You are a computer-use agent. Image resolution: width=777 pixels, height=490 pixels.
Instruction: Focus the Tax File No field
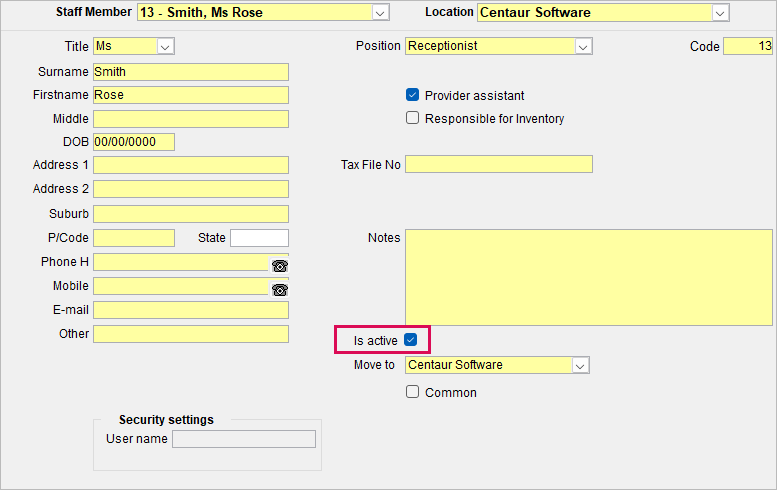499,164
